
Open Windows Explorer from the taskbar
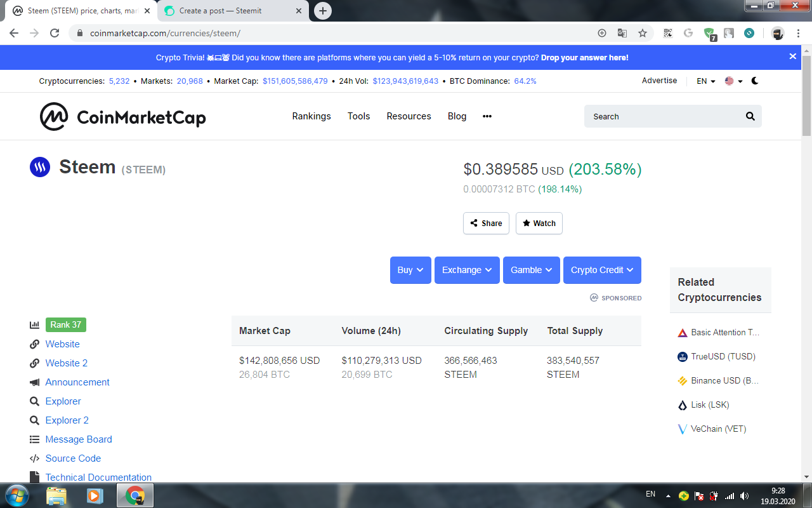coord(56,495)
